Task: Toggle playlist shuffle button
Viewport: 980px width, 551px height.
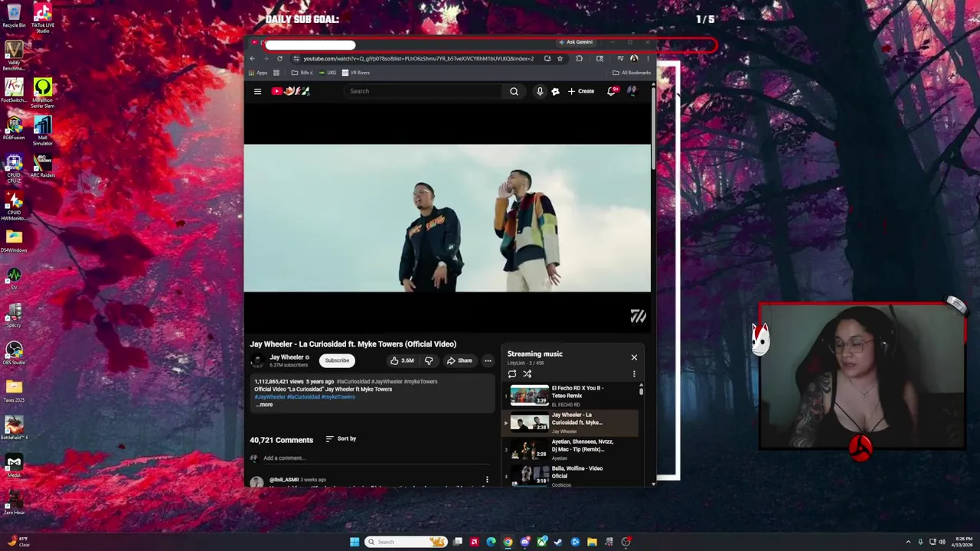Action: [527, 374]
